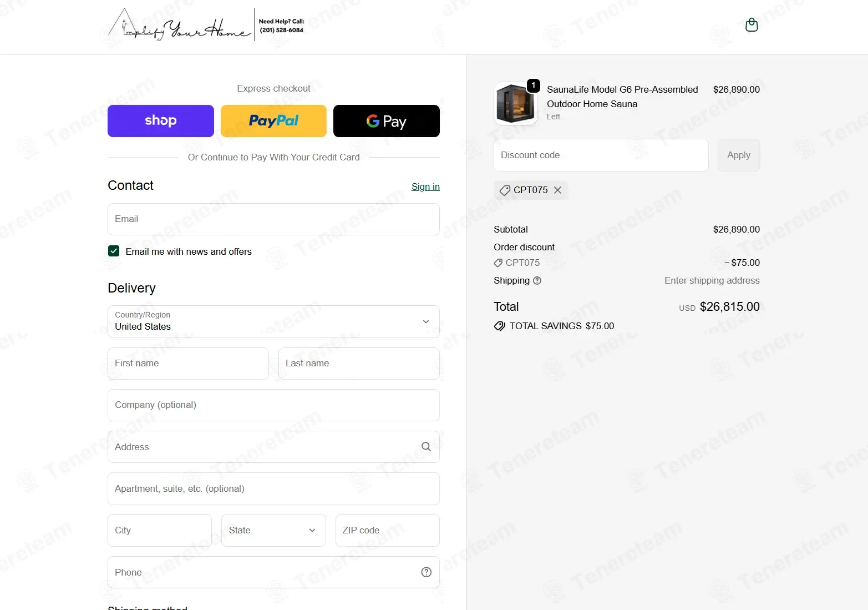Expand the State dropdown

(273, 530)
